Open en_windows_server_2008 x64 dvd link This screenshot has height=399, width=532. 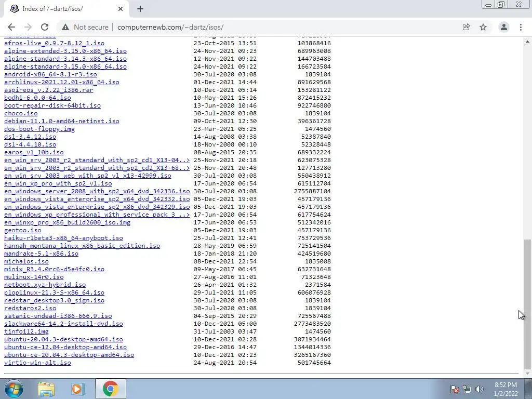(97, 191)
